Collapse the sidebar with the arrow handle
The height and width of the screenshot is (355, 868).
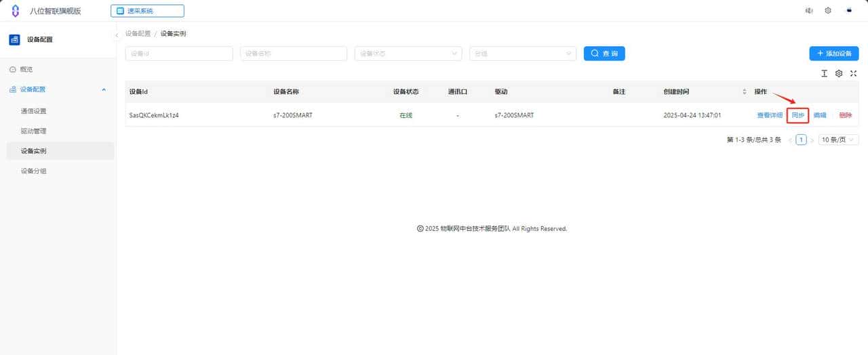click(117, 35)
